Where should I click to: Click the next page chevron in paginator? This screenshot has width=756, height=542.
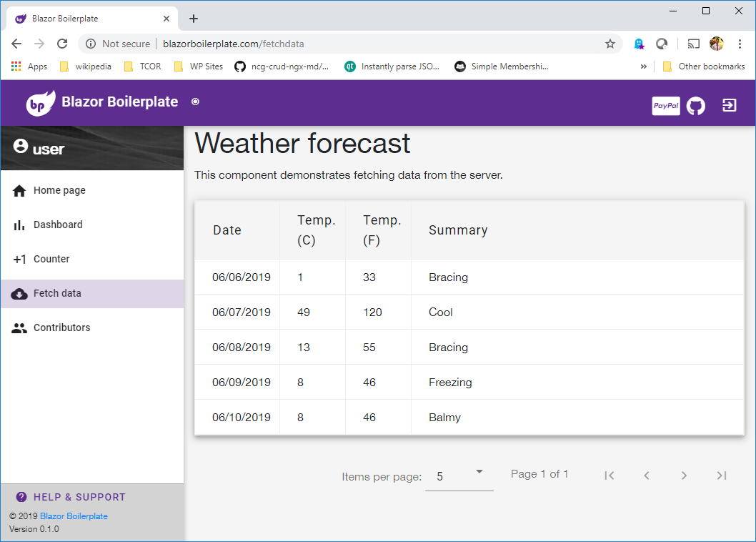[x=684, y=475]
